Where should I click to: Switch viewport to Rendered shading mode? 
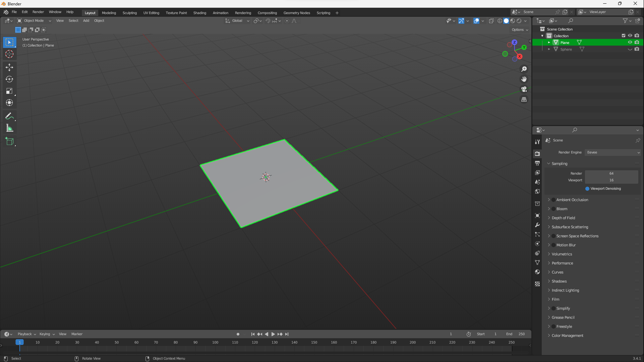[519, 21]
